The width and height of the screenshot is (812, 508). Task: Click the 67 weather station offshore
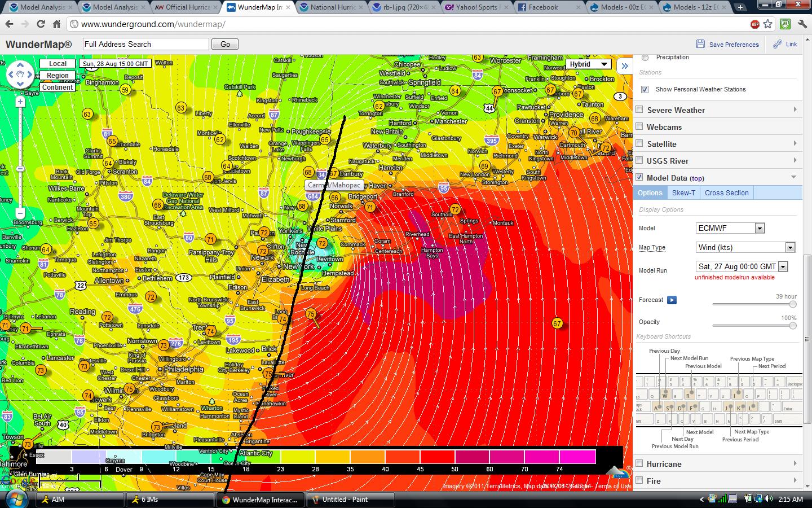557,323
